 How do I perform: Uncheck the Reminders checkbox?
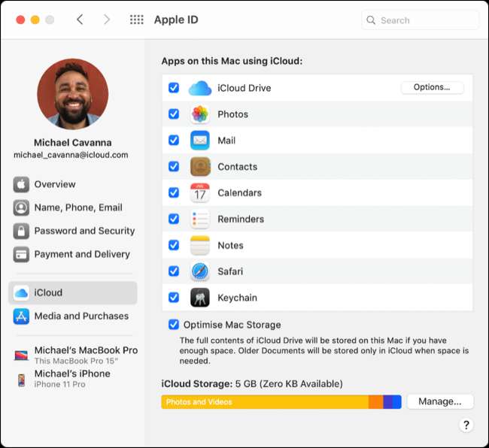[174, 219]
